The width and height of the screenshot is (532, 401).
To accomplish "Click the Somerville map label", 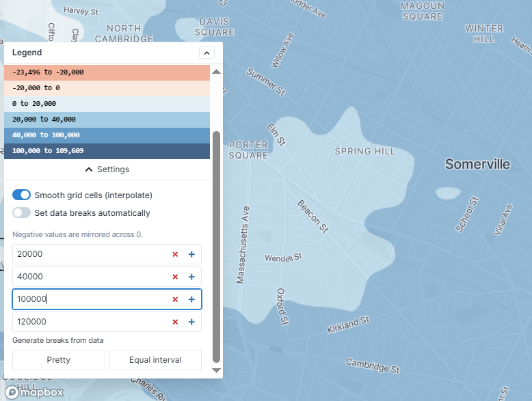I will pos(477,164).
